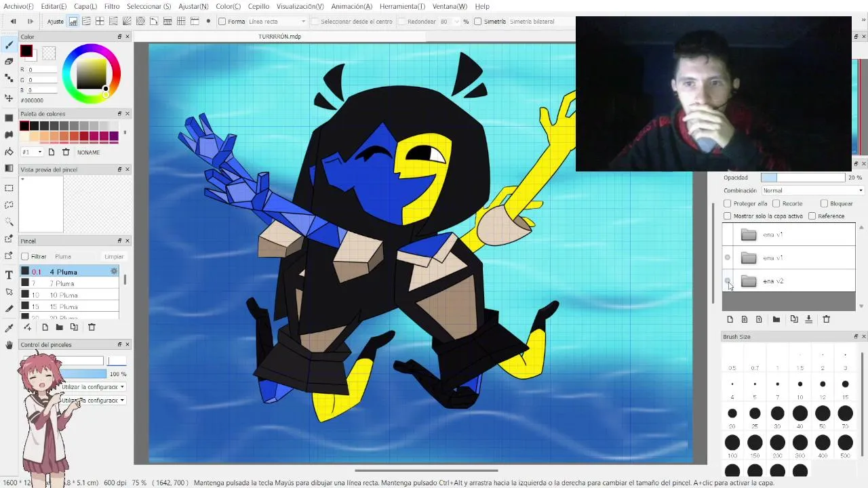Enable the vanishing point snap
The height and width of the screenshot is (488, 868).
coord(127,21)
